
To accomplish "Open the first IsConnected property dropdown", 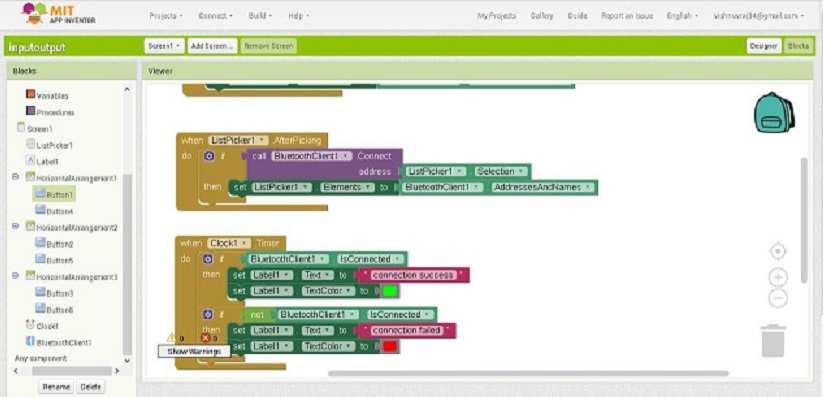I will 371,259.
